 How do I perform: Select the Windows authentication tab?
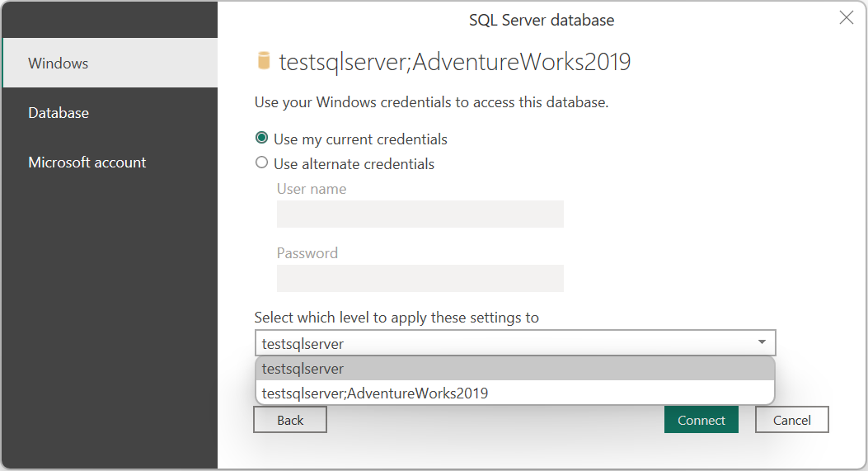110,64
